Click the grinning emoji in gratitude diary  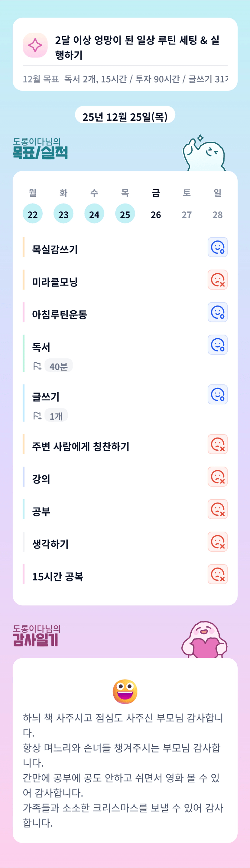tap(125, 691)
